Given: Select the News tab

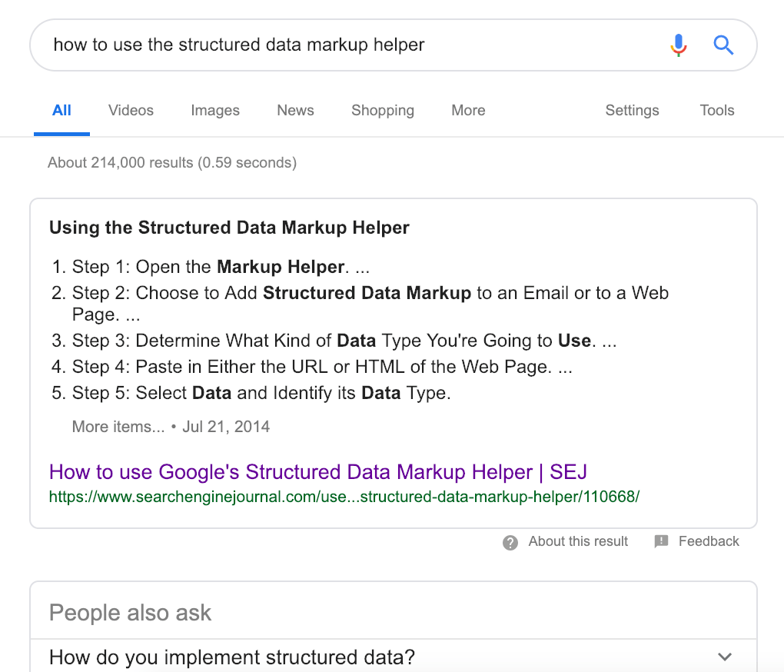Looking at the screenshot, I should coord(295,111).
